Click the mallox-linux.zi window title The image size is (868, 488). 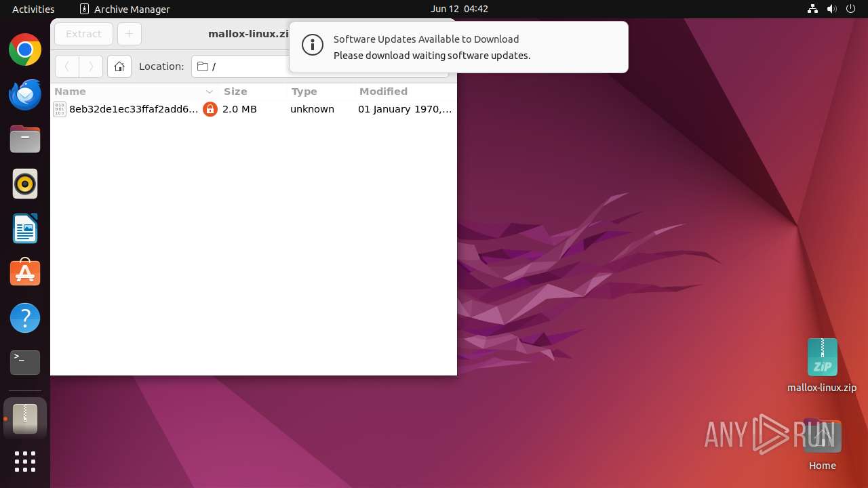249,34
